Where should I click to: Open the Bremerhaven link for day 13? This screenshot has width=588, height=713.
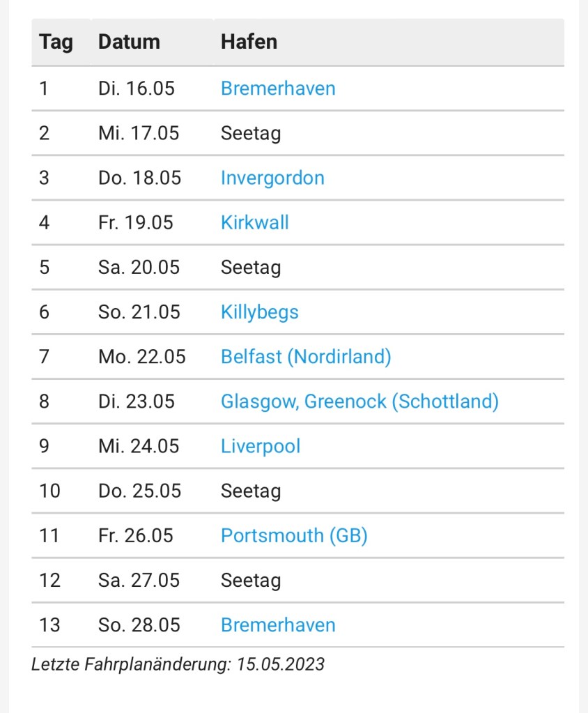[x=278, y=624]
